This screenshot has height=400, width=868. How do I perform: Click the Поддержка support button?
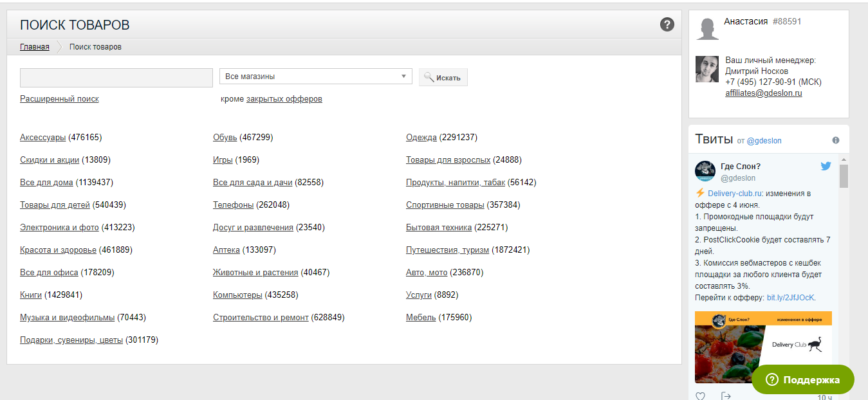click(x=802, y=379)
